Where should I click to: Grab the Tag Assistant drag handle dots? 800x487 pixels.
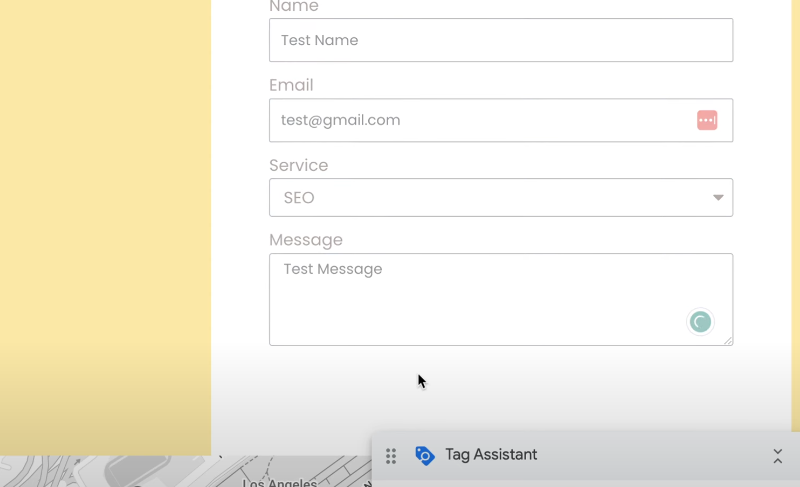click(391, 456)
